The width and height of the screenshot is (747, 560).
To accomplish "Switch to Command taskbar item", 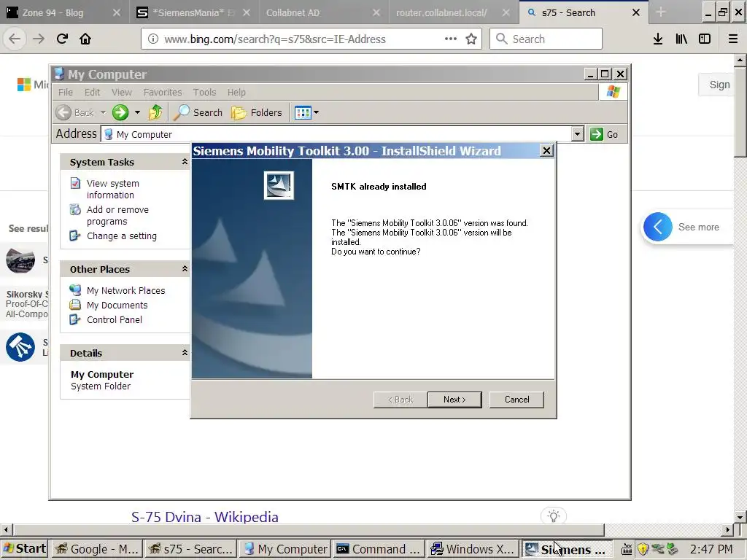I will (379, 549).
